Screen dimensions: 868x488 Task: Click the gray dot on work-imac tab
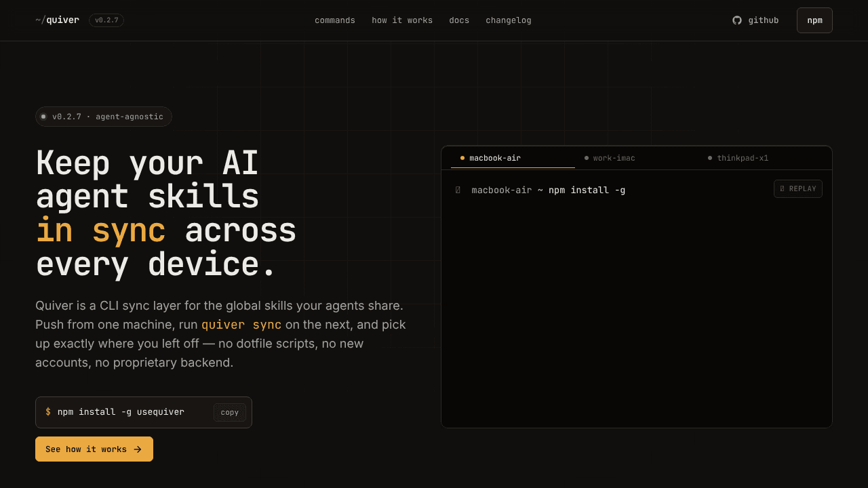587,158
